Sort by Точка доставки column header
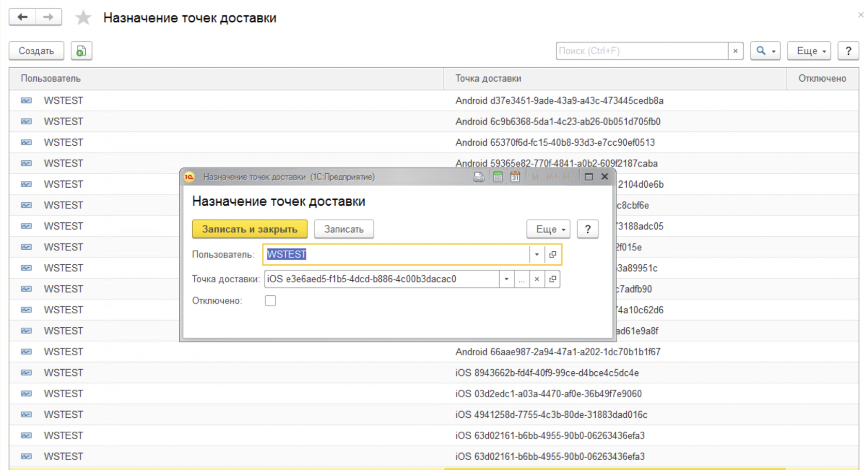The image size is (868, 470). click(x=615, y=79)
